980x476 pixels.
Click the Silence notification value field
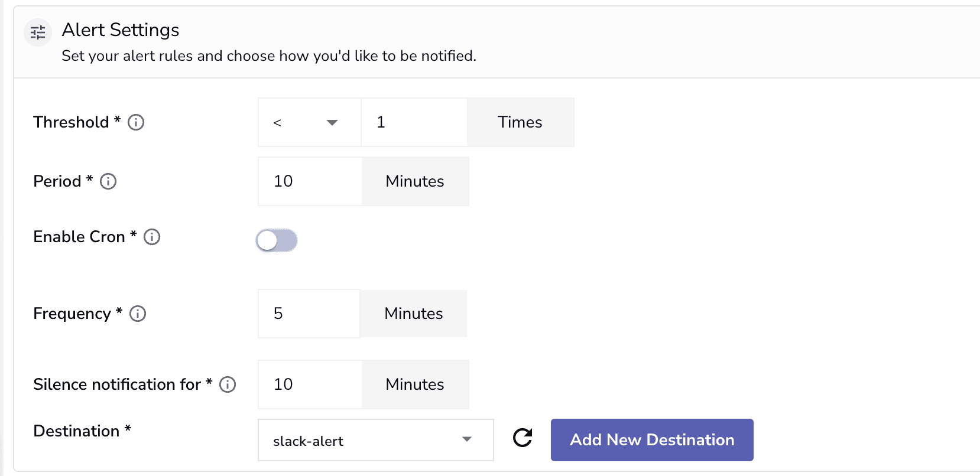tap(310, 384)
